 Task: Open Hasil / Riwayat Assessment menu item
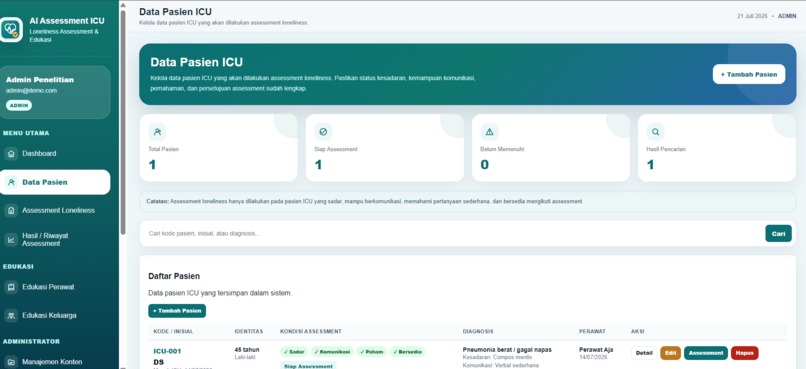pyautogui.click(x=54, y=239)
